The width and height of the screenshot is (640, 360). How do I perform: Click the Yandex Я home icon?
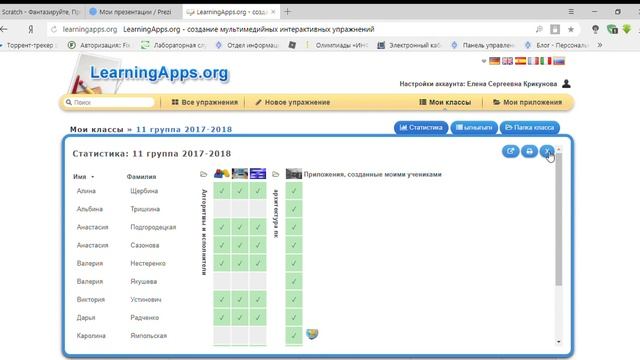pyautogui.click(x=31, y=29)
